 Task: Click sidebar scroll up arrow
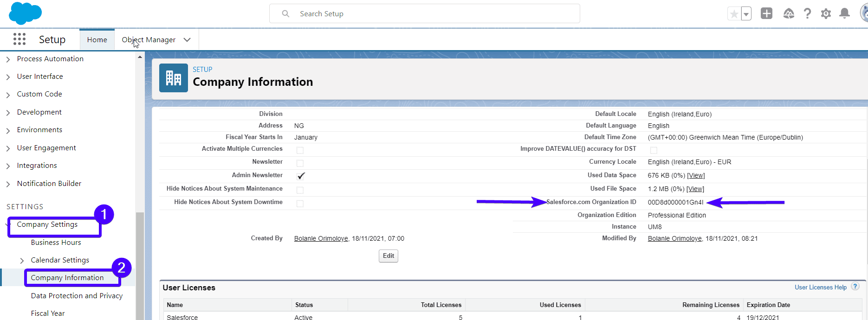click(140, 57)
